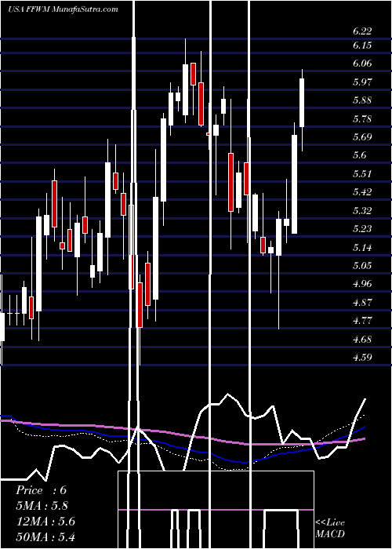
Task: Click the 5.14 price axis label
Action: (x=361, y=247)
